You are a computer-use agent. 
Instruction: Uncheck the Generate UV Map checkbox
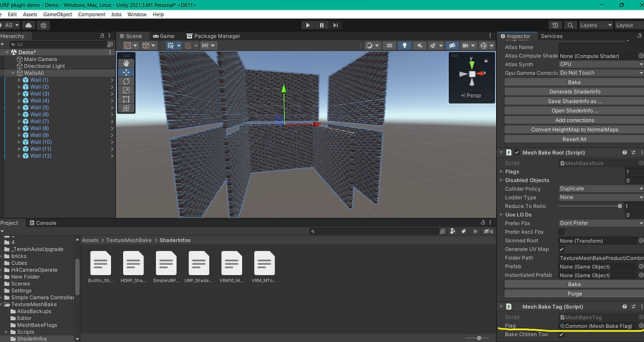pyautogui.click(x=562, y=249)
